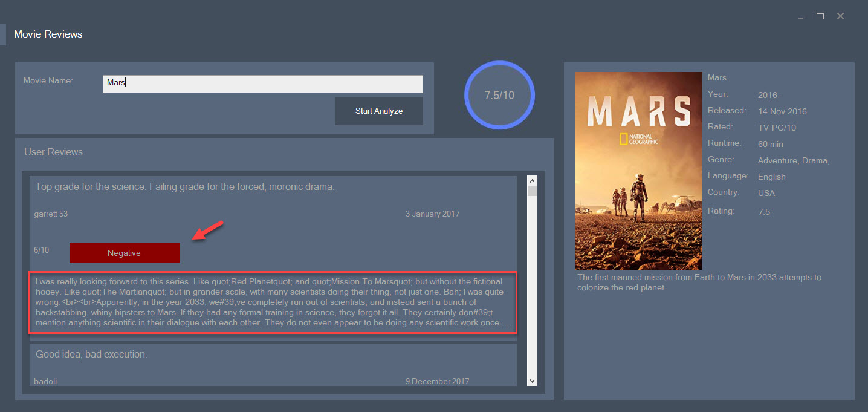Click the Country value USA
The width and height of the screenshot is (868, 412).
766,193
